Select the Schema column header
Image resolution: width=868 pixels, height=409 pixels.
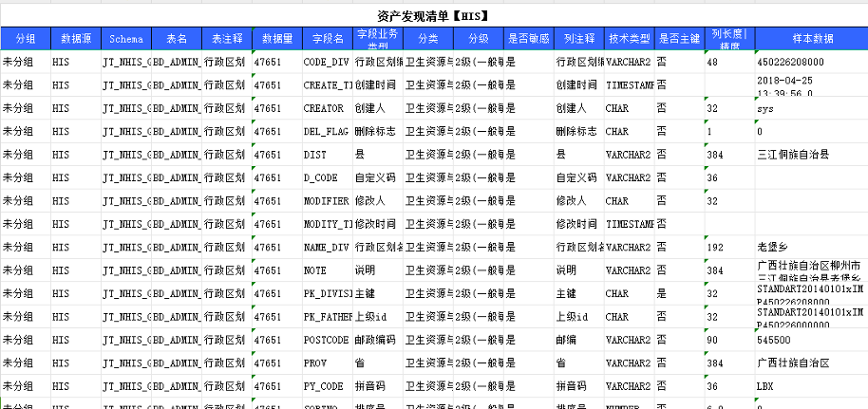[125, 39]
